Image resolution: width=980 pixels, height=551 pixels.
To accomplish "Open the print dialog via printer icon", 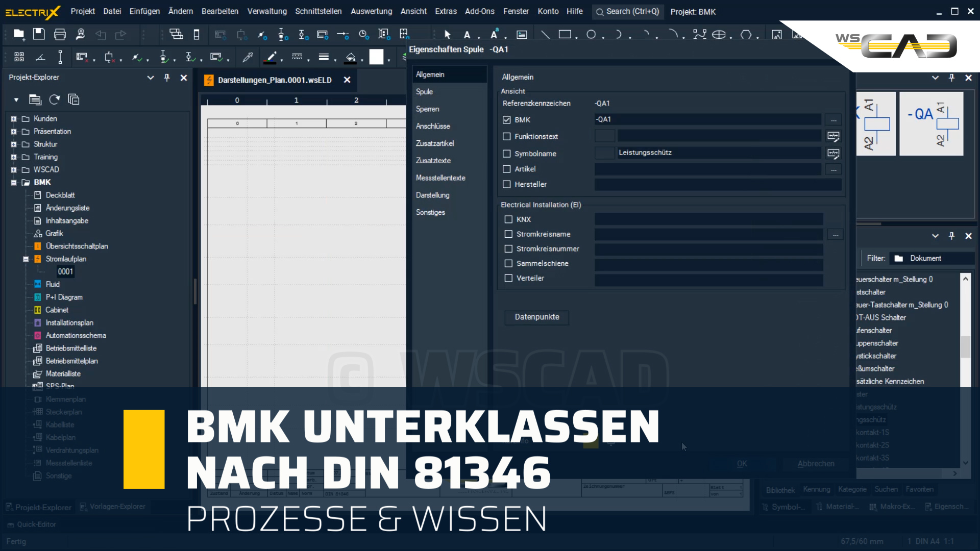I will pos(60,34).
